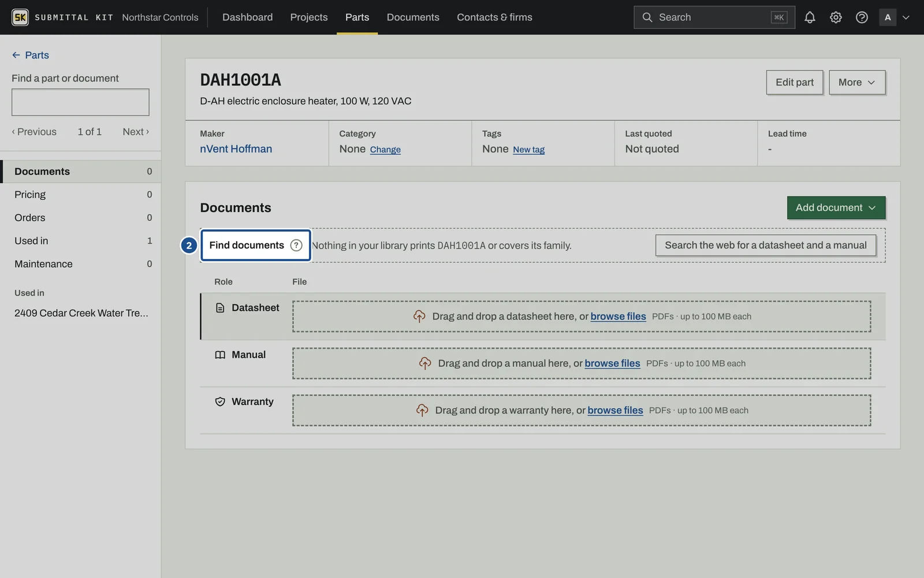
Task: Click the Find documents help icon
Action: coord(296,245)
